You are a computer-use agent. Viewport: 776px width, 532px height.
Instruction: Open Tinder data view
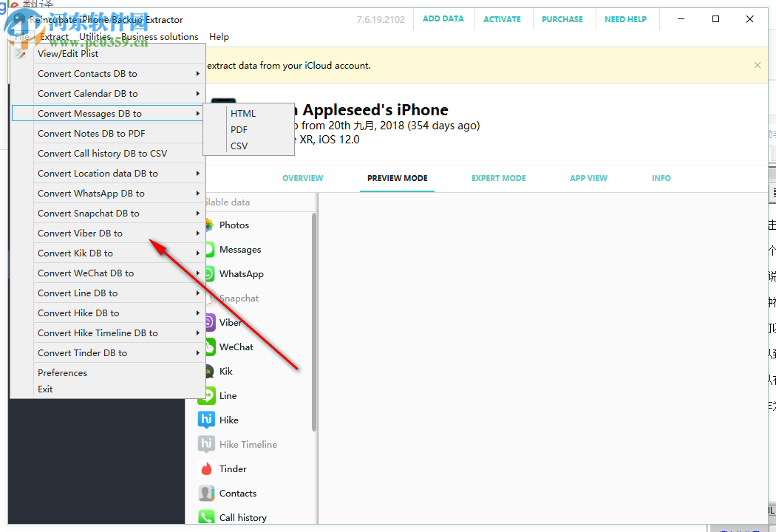click(x=231, y=468)
